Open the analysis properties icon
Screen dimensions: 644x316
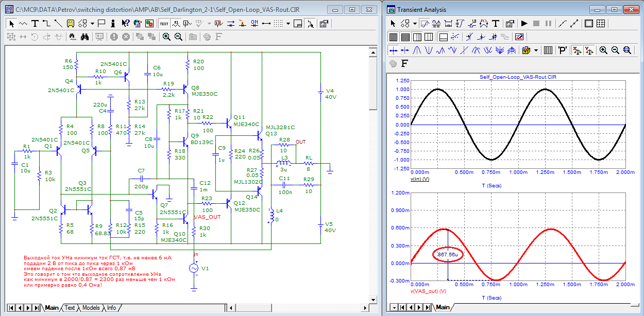[509, 23]
